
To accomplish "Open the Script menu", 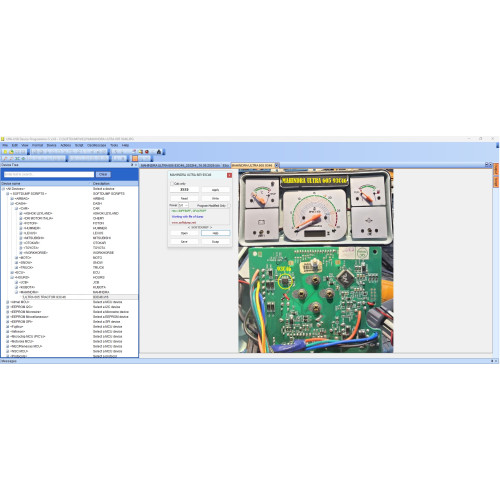I will (x=79, y=145).
